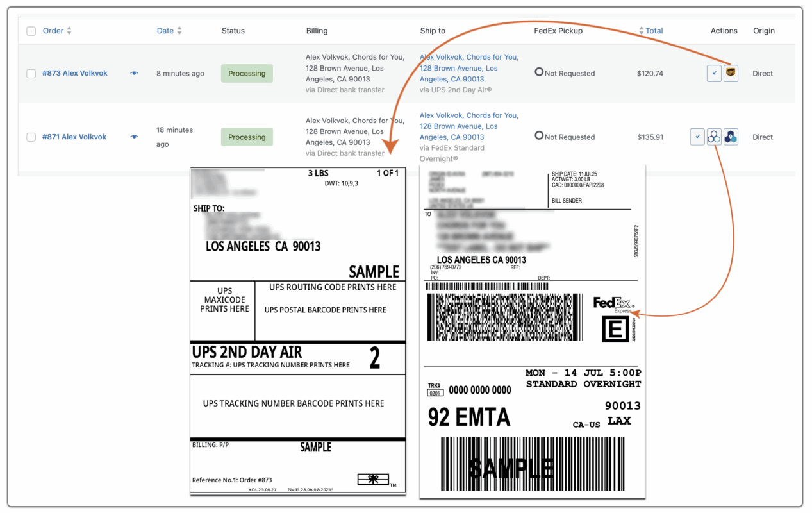Screen dimensions: 812x513
Task: Click 'Direct' origin of order #873
Action: coord(763,73)
